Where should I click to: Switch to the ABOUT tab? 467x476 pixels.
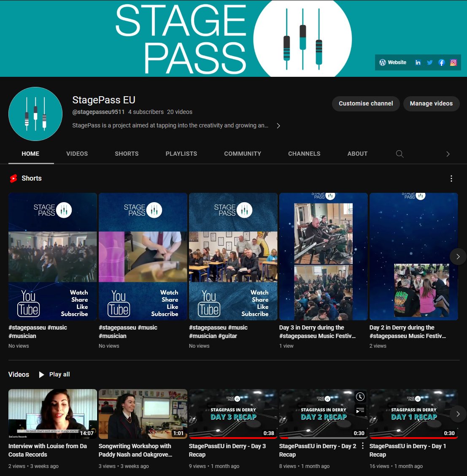click(357, 154)
